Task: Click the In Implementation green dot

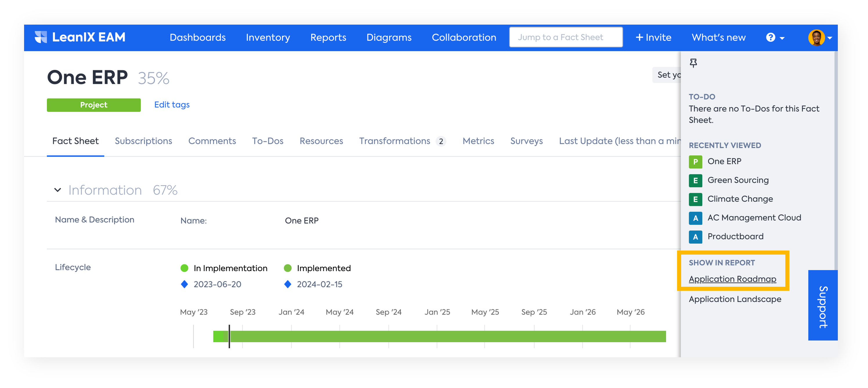Action: [184, 268]
